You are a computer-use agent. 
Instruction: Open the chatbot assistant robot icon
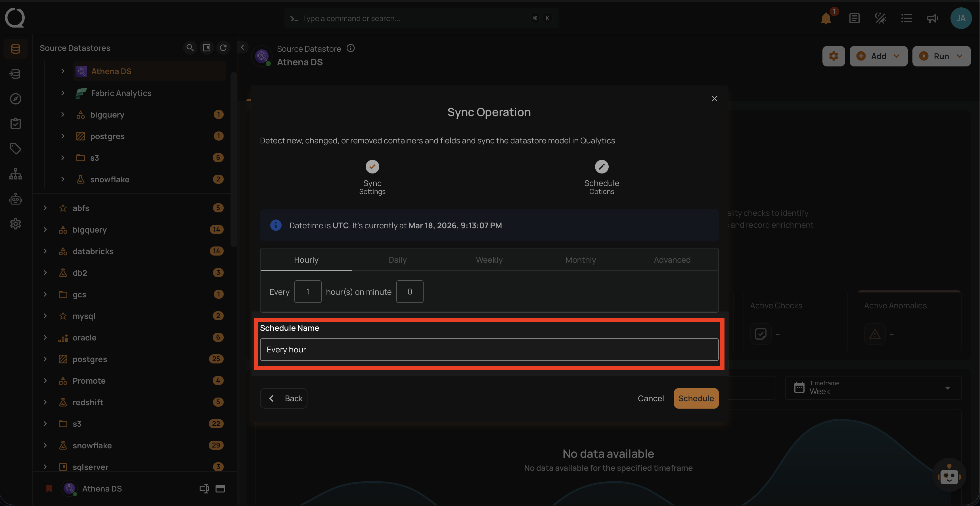tap(949, 475)
